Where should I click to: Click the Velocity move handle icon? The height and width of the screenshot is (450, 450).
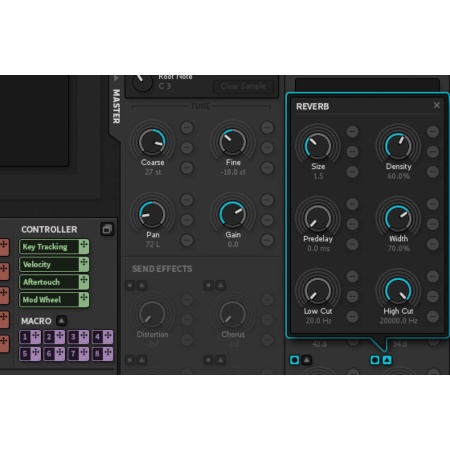(x=84, y=264)
